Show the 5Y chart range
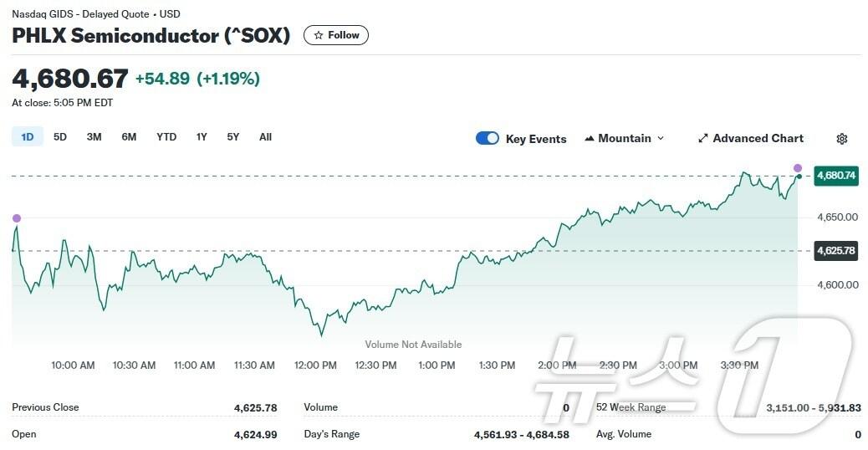The width and height of the screenshot is (868, 450). 233,137
